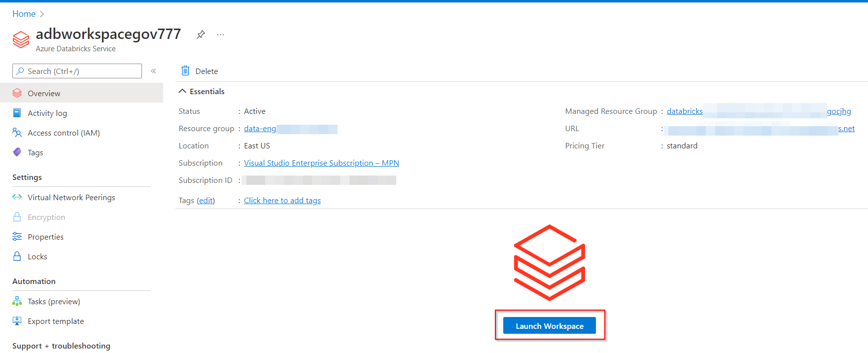Click the large Databricks logo
Image resolution: width=868 pixels, height=353 pixels.
(550, 262)
